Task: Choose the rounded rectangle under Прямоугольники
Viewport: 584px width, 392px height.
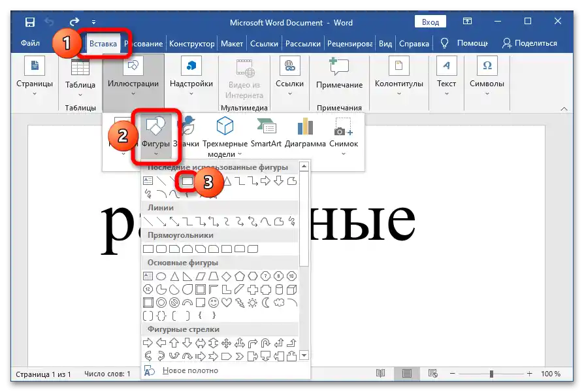Action: tap(161, 248)
